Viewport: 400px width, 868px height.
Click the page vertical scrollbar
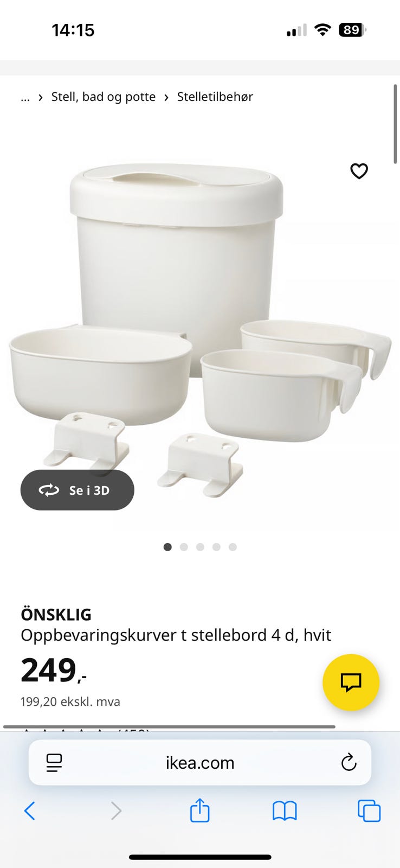pos(396,124)
